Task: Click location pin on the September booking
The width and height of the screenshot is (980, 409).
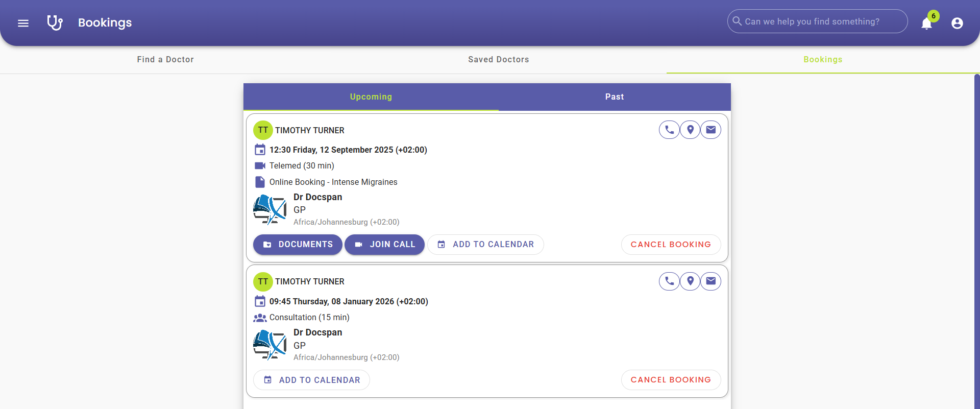Action: point(690,130)
